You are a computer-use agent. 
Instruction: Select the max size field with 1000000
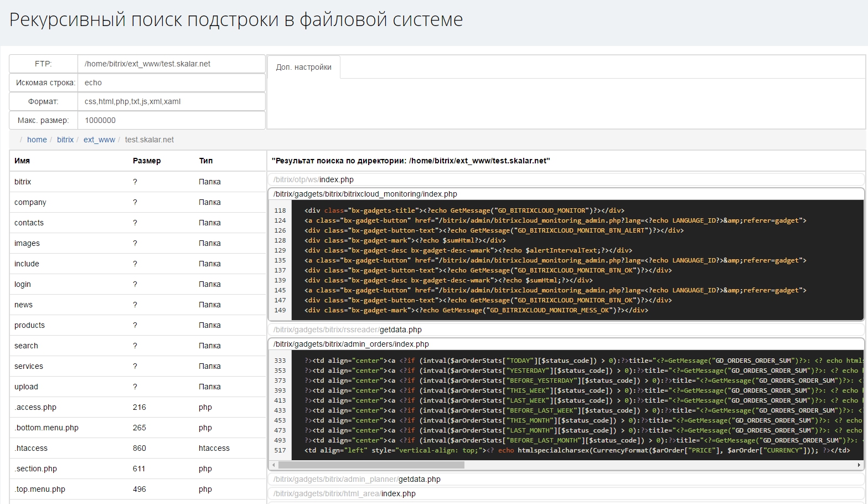point(170,120)
